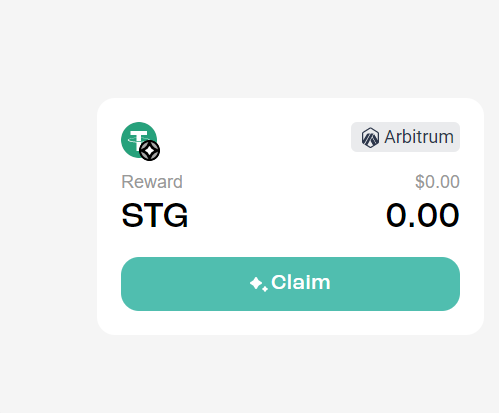The width and height of the screenshot is (499, 413).
Task: Click the Stargate star badge on token
Action: point(149,151)
